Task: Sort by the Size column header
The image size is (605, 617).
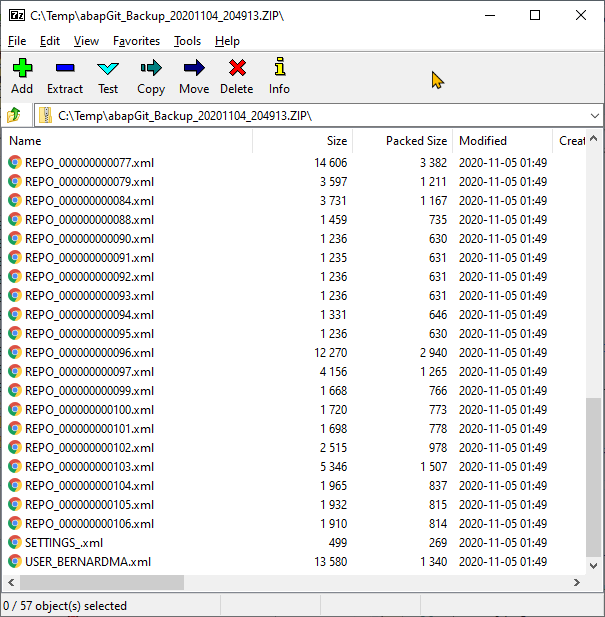Action: pos(302,141)
